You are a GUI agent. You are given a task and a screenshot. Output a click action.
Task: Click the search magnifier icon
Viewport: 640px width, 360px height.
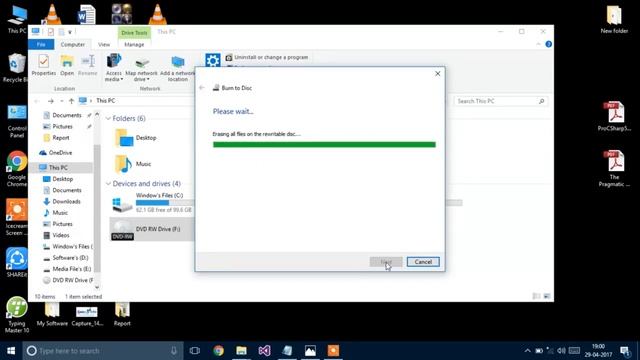pyautogui.click(x=542, y=101)
